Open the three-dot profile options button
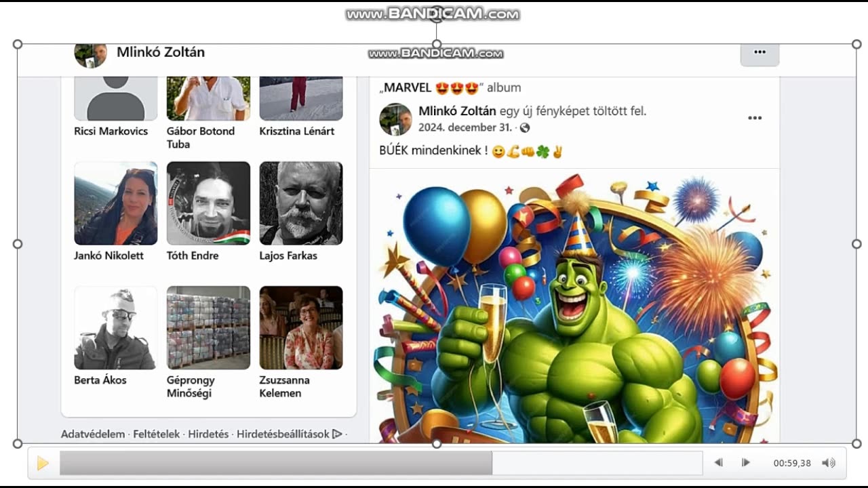Screen dimensions: 868x488 (x=759, y=52)
